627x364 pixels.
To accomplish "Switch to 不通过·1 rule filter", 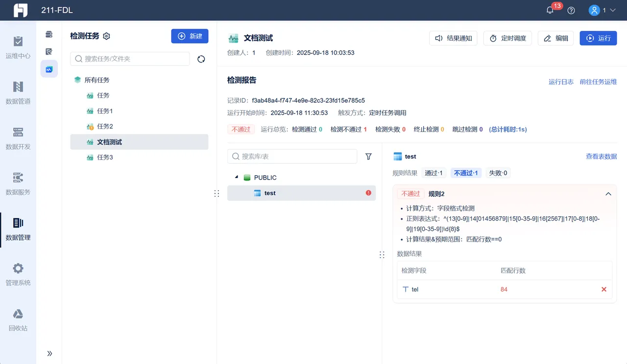I will [466, 173].
